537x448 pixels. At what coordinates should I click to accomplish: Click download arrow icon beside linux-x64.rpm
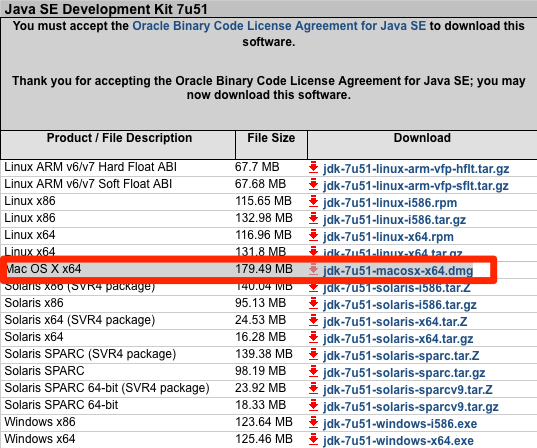(313, 236)
